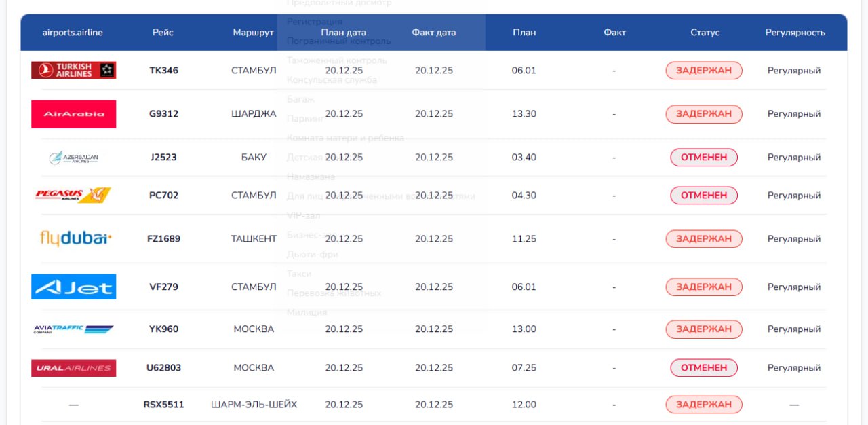Click ОТМЕНЕН status badge for flight J2523
Screen dimensions: 868x425
[704, 158]
